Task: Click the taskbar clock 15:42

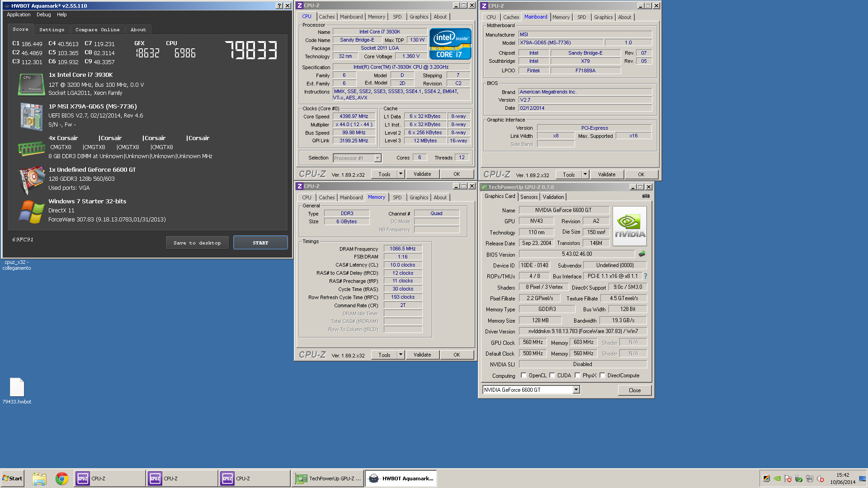Action: (843, 475)
